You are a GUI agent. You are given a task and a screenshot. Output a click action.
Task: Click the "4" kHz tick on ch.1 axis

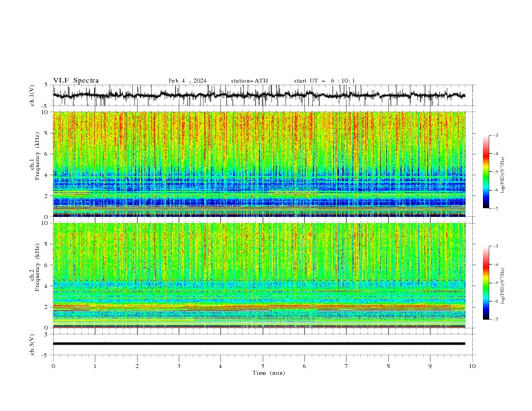pos(47,175)
